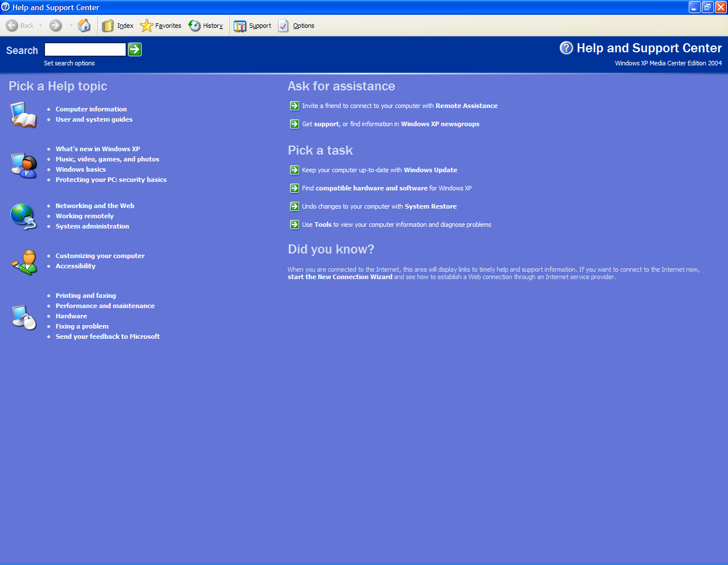Open Send your feedback to Microsoft
The height and width of the screenshot is (565, 728).
[x=107, y=336]
